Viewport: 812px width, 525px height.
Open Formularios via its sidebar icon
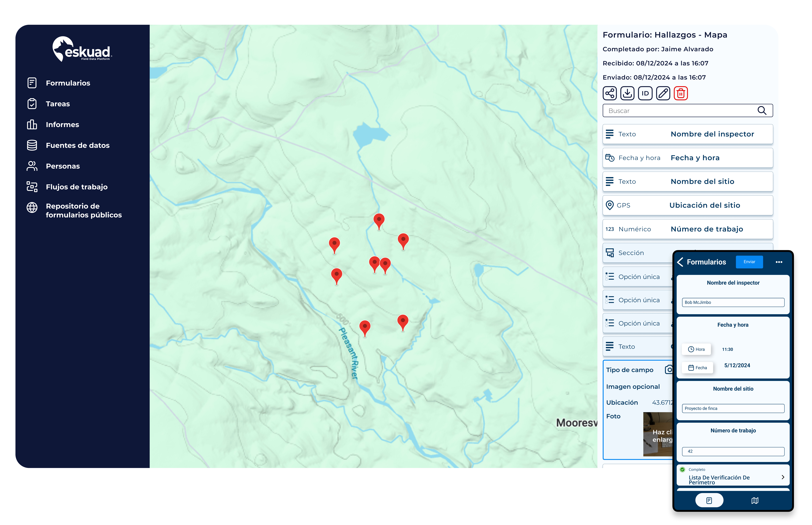(x=32, y=83)
